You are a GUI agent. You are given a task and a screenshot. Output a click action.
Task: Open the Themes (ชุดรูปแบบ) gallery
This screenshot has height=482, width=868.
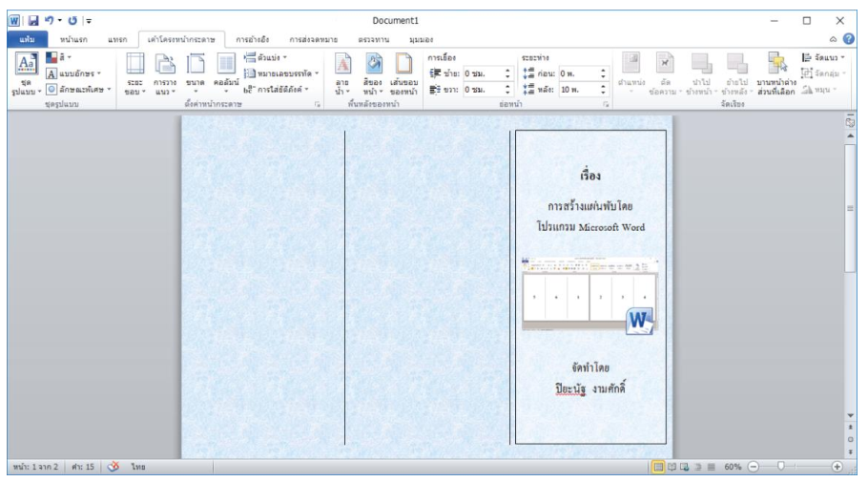(x=26, y=74)
